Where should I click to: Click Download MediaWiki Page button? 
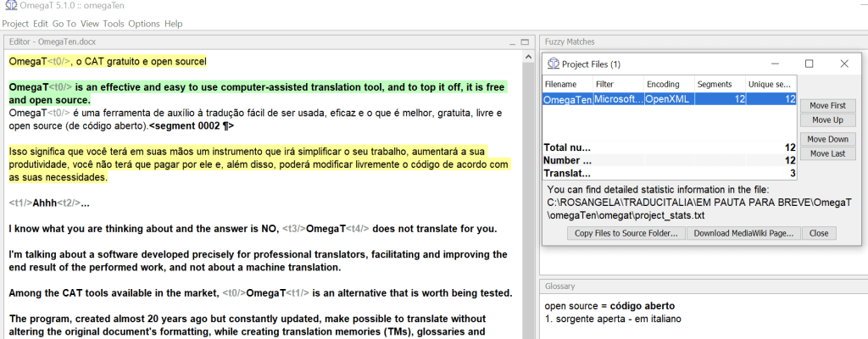[x=743, y=233]
